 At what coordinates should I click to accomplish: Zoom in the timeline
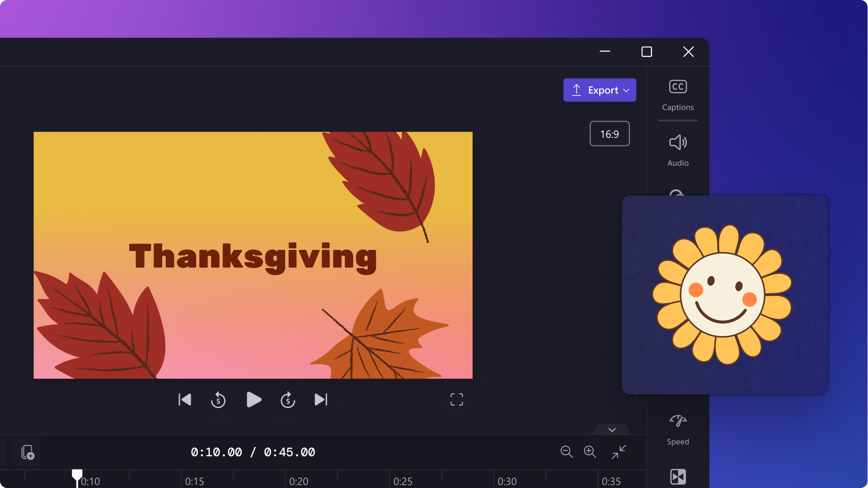click(x=590, y=452)
